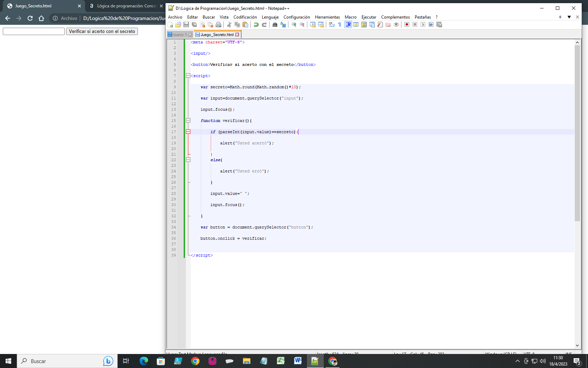Image resolution: width=588 pixels, height=368 pixels.
Task: Open a file with the folder icon
Action: click(178, 25)
